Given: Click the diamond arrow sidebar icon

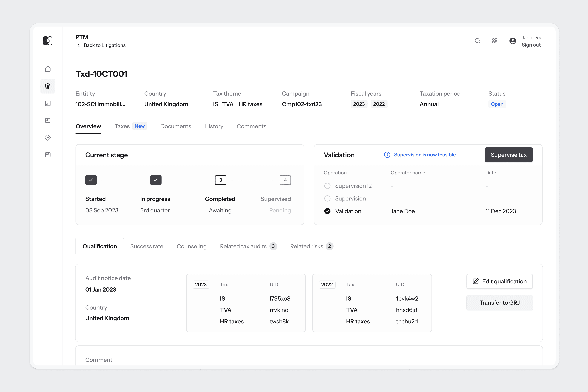Looking at the screenshot, I should tap(48, 138).
